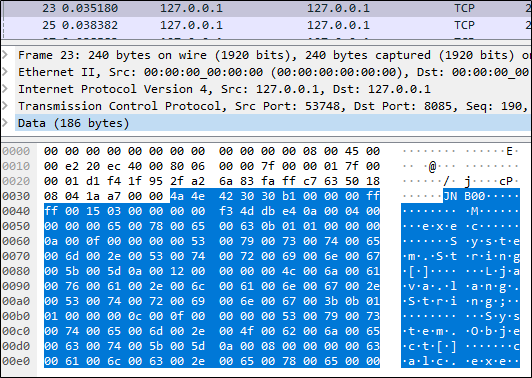Click byte 4a starting highlighted data
532x378 pixels.
[177, 196]
